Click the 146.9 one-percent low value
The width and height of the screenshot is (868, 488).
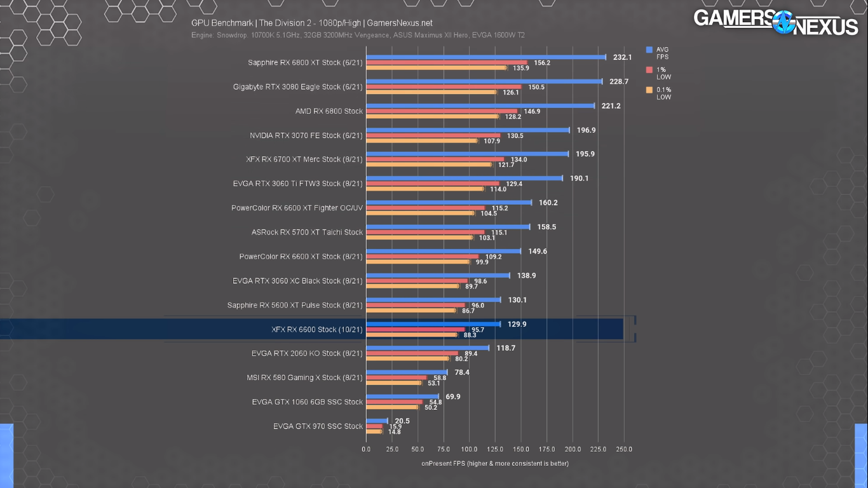coord(532,111)
